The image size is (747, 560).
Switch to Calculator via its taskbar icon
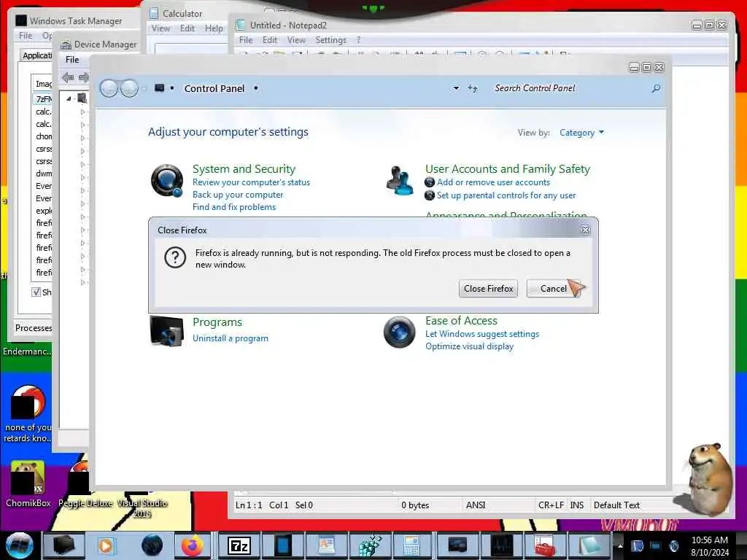click(411, 545)
